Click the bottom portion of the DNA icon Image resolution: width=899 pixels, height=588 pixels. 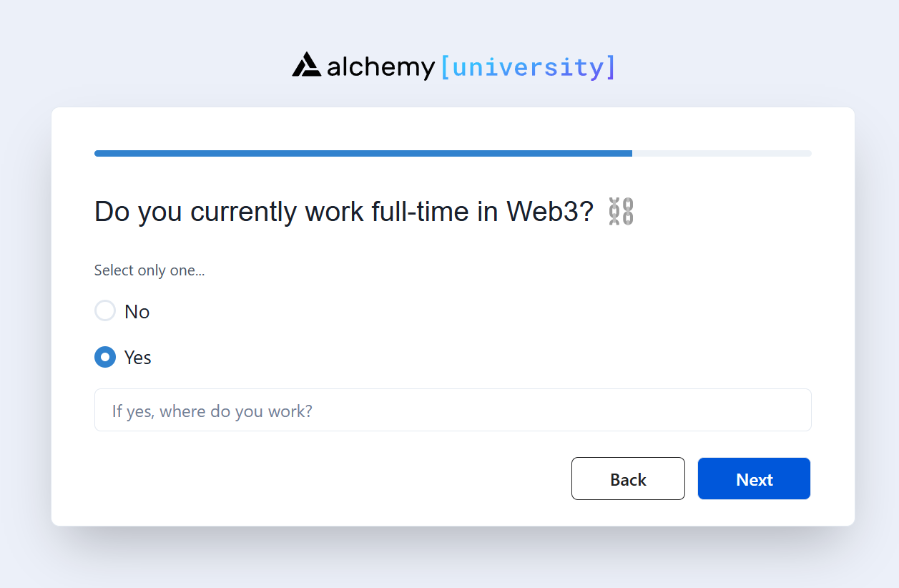pos(622,219)
